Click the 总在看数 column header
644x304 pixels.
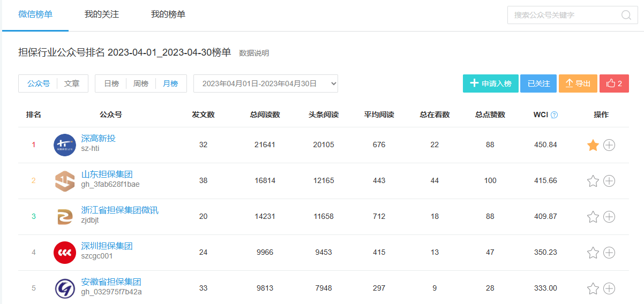coord(435,115)
